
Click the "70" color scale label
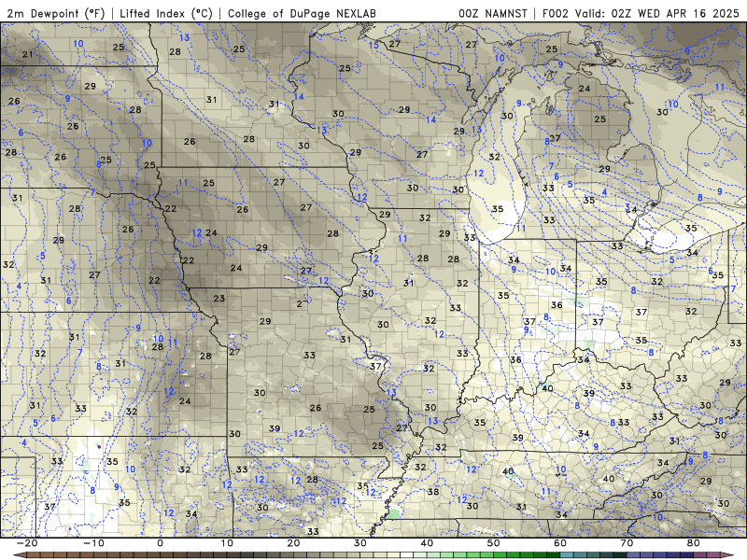(x=627, y=543)
